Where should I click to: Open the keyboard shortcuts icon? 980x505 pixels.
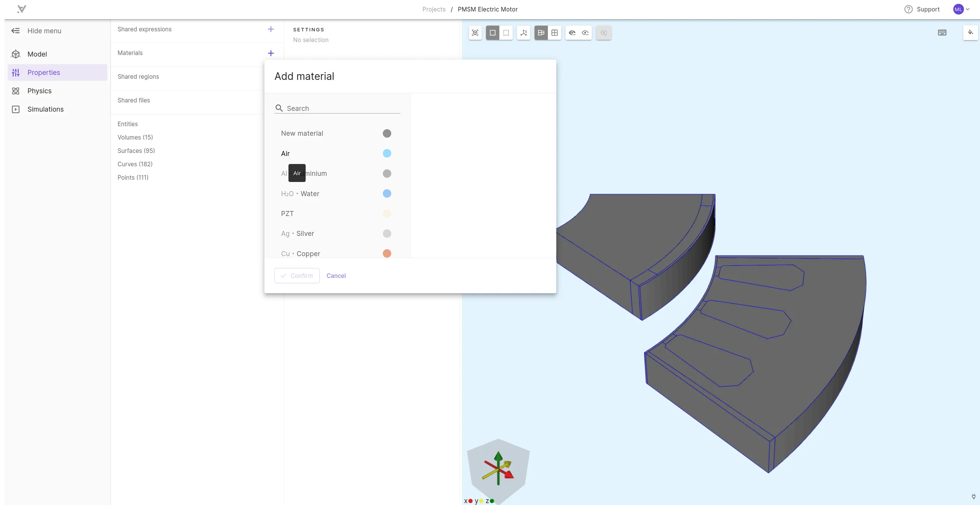coord(942,32)
